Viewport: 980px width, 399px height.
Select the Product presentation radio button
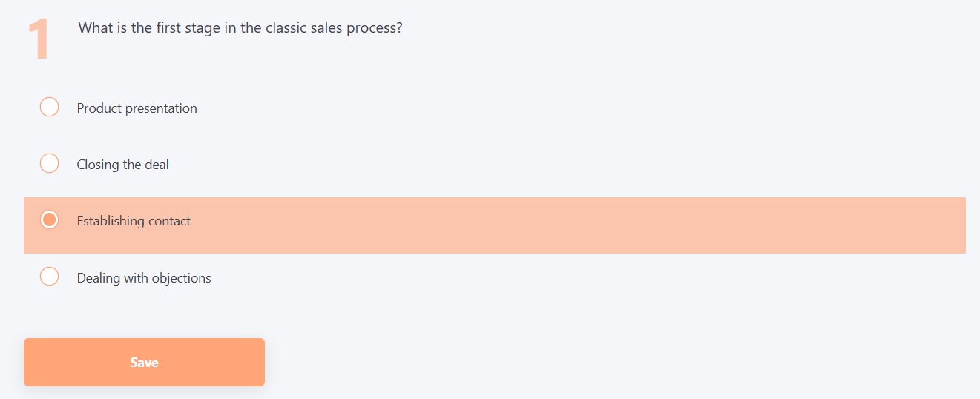[49, 108]
